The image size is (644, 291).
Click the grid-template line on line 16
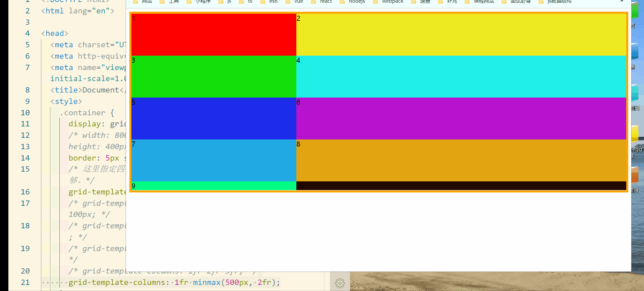97,192
